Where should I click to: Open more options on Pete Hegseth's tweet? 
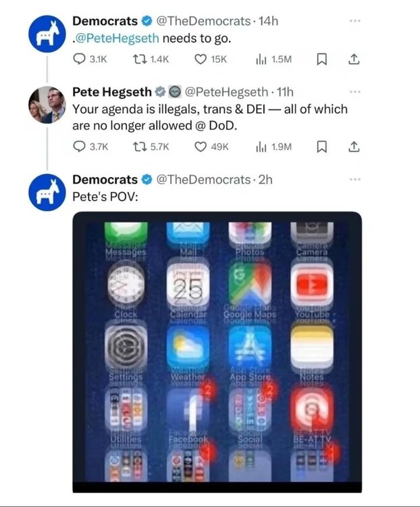click(355, 92)
